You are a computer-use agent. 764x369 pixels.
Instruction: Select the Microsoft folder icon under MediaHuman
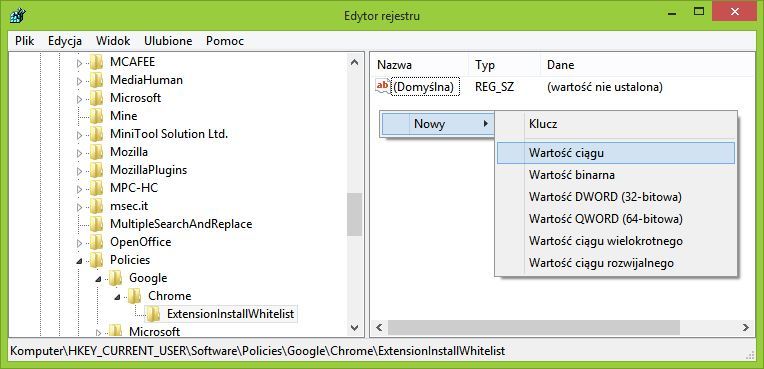point(96,98)
